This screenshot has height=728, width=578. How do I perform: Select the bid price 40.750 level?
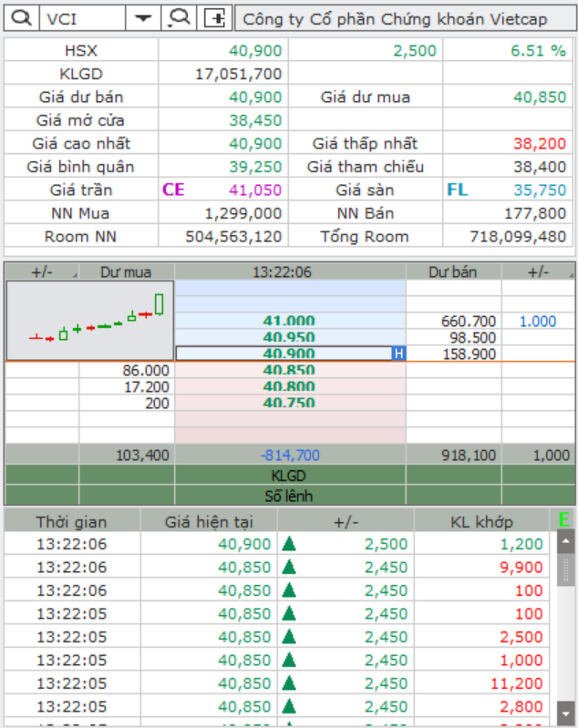tap(289, 403)
